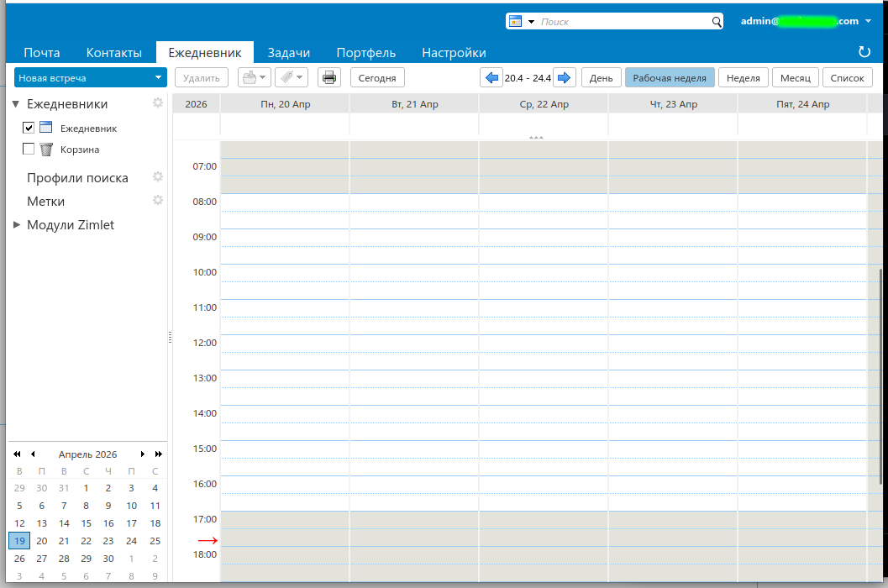The height and width of the screenshot is (588, 888).
Task: Switch to the Почта tab
Action: [x=41, y=52]
